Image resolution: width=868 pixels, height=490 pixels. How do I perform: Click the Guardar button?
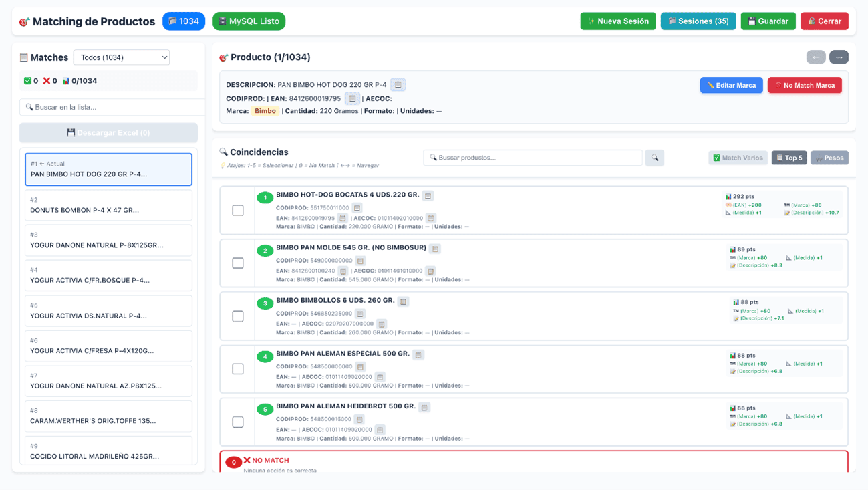tap(768, 21)
